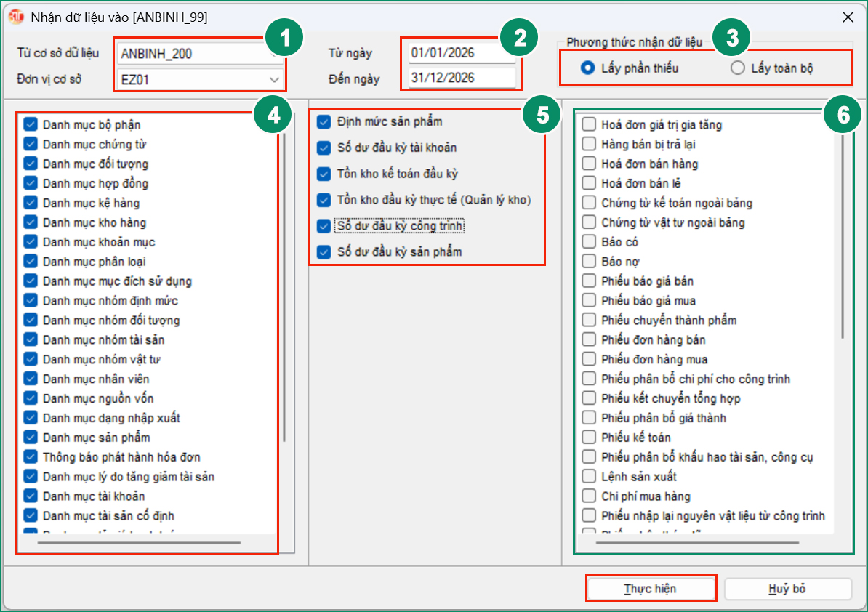Uncheck 'Định mức sản phẩm' checkbox
The image size is (868, 612).
click(x=324, y=121)
